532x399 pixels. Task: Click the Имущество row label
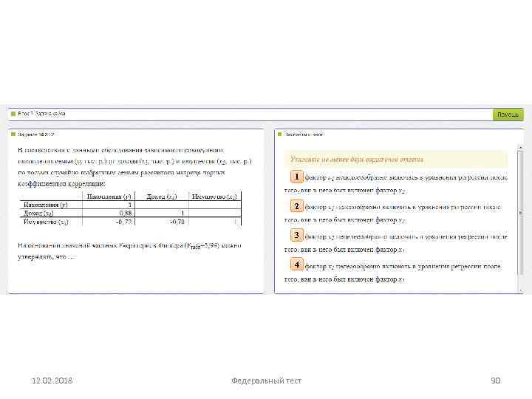click(46, 222)
